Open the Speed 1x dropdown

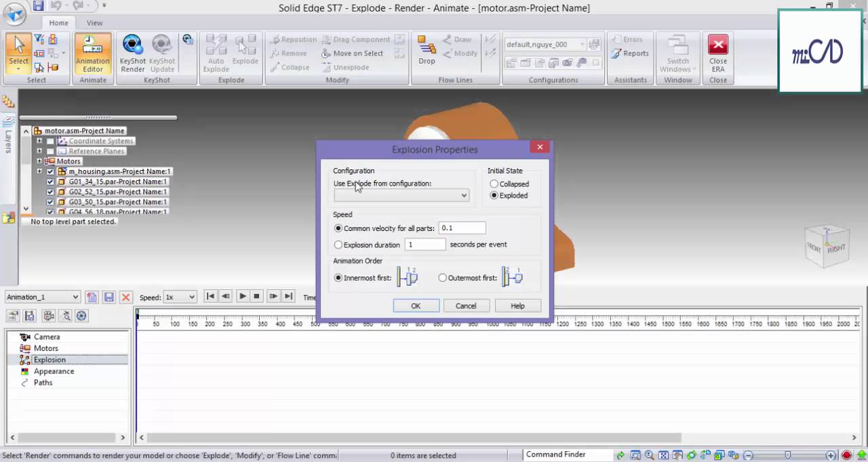pyautogui.click(x=180, y=297)
